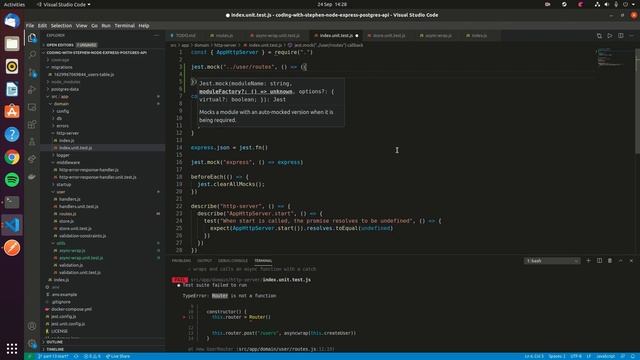Open the File menu

pyautogui.click(x=30, y=26)
